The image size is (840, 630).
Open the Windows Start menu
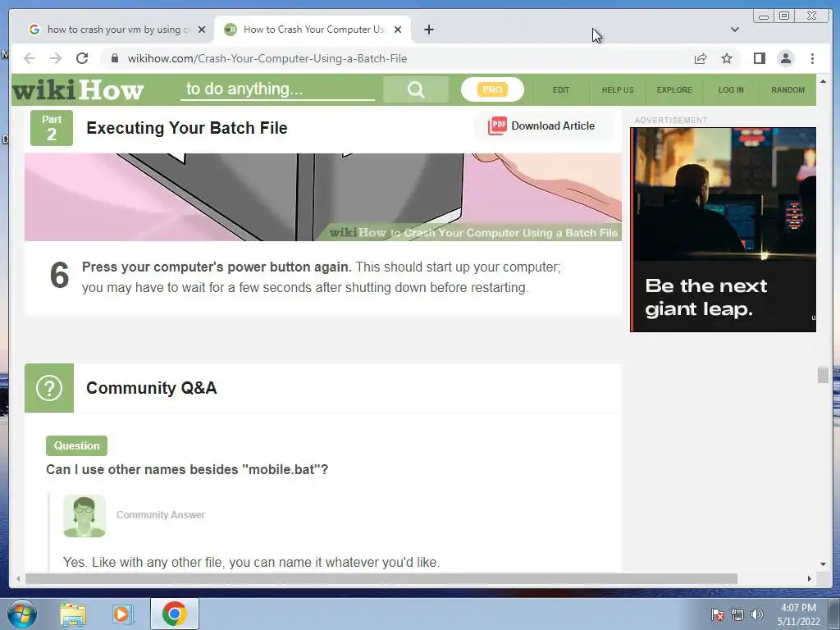[22, 614]
